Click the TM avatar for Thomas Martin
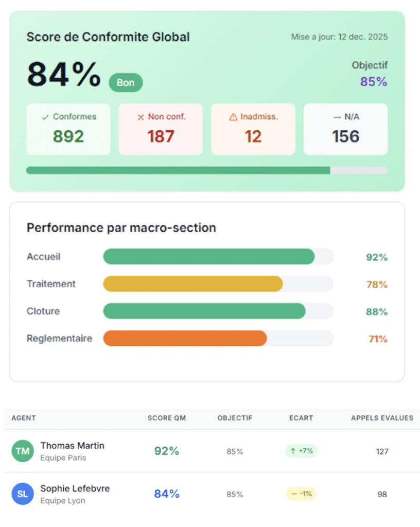The width and height of the screenshot is (420, 527). tap(23, 451)
